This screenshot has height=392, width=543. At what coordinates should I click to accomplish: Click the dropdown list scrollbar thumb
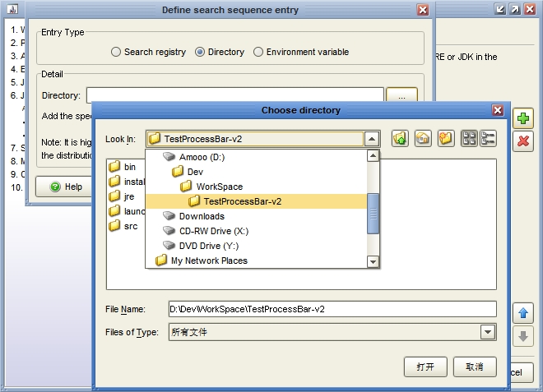[373, 213]
